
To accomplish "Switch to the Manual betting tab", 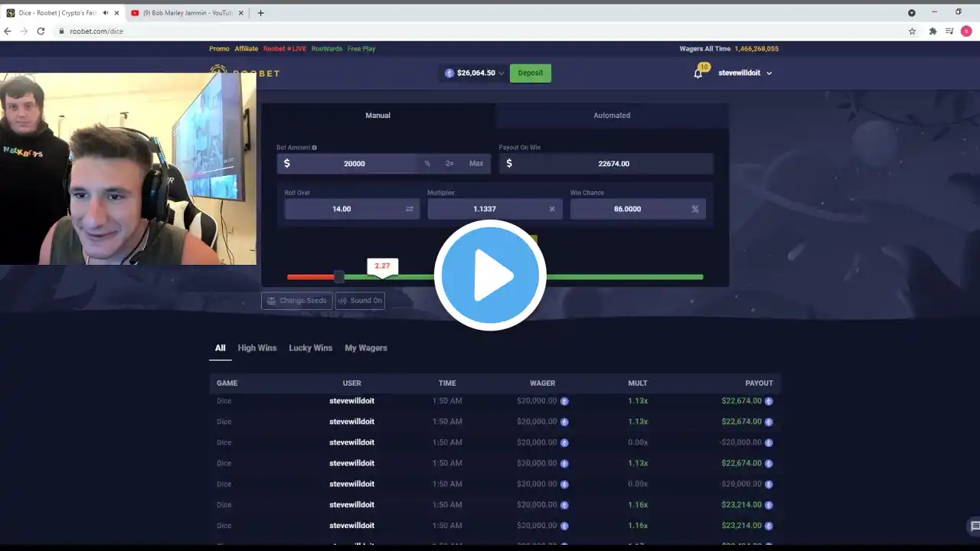I will pos(378,116).
